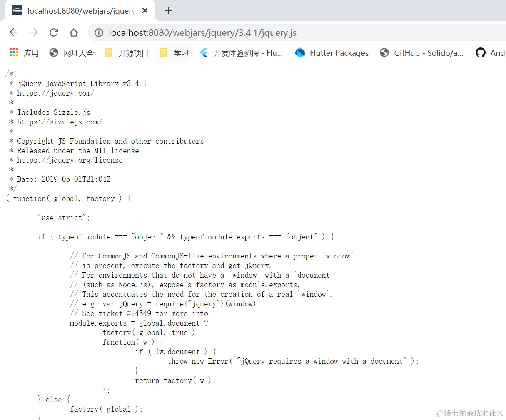Click "Released under the MIT license" line
The height and width of the screenshot is (420, 506).
point(78,151)
